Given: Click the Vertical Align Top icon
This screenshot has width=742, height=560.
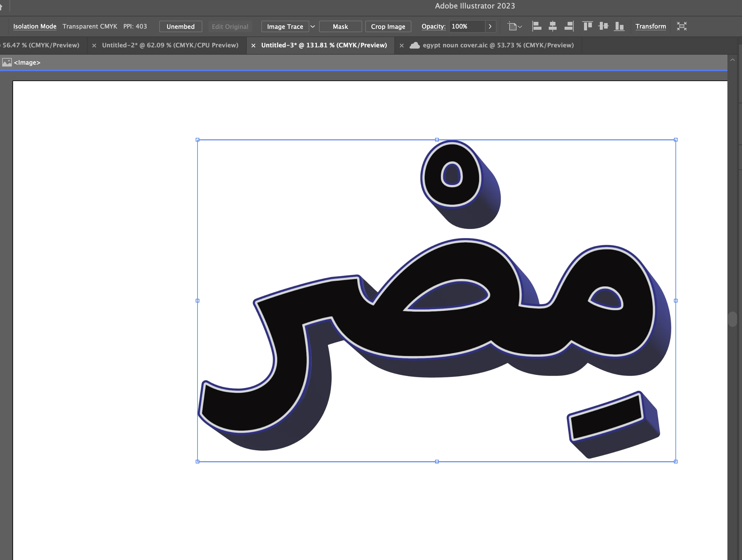Looking at the screenshot, I should click(587, 26).
